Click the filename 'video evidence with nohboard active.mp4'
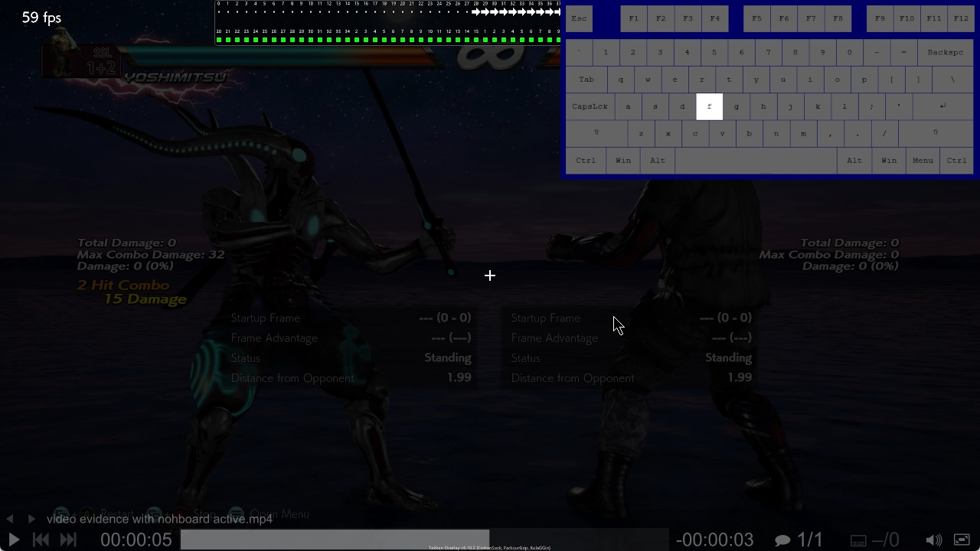 (x=159, y=518)
